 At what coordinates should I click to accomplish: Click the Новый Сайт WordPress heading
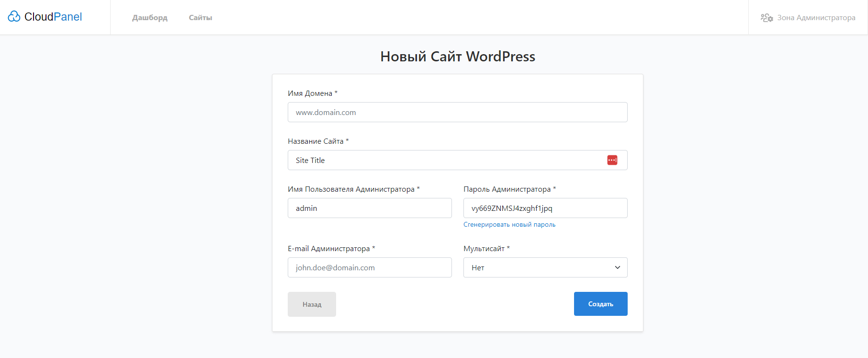pyautogui.click(x=458, y=57)
